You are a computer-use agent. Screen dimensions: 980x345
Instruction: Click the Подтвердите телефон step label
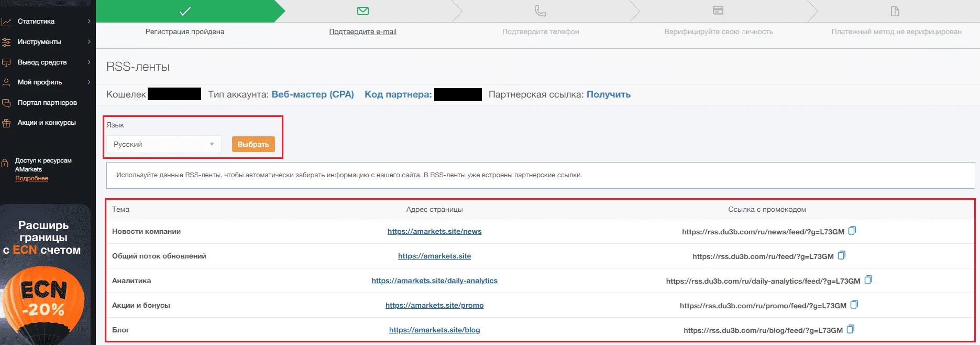tap(541, 31)
